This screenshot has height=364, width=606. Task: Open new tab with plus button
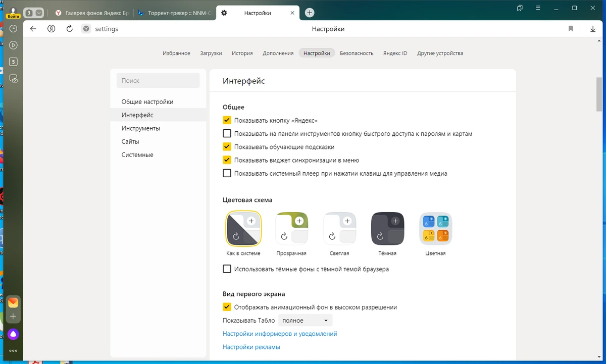[x=310, y=13]
